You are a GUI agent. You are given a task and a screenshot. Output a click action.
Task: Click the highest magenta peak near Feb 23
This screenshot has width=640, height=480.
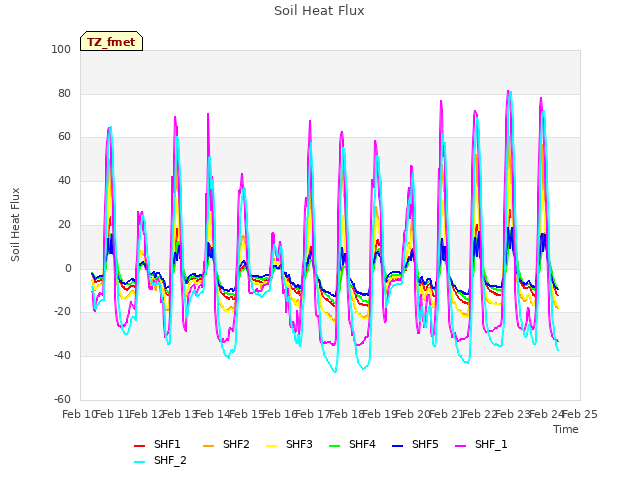point(508,91)
